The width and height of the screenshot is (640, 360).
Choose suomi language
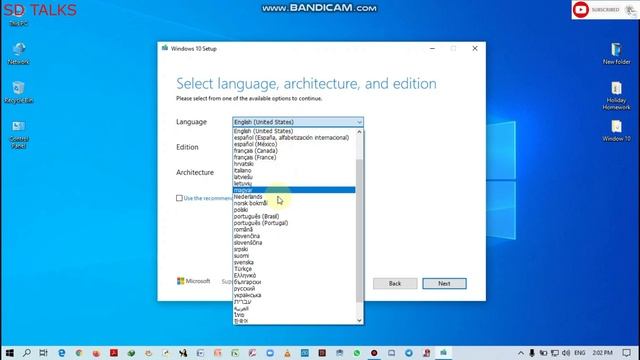[x=294, y=256]
